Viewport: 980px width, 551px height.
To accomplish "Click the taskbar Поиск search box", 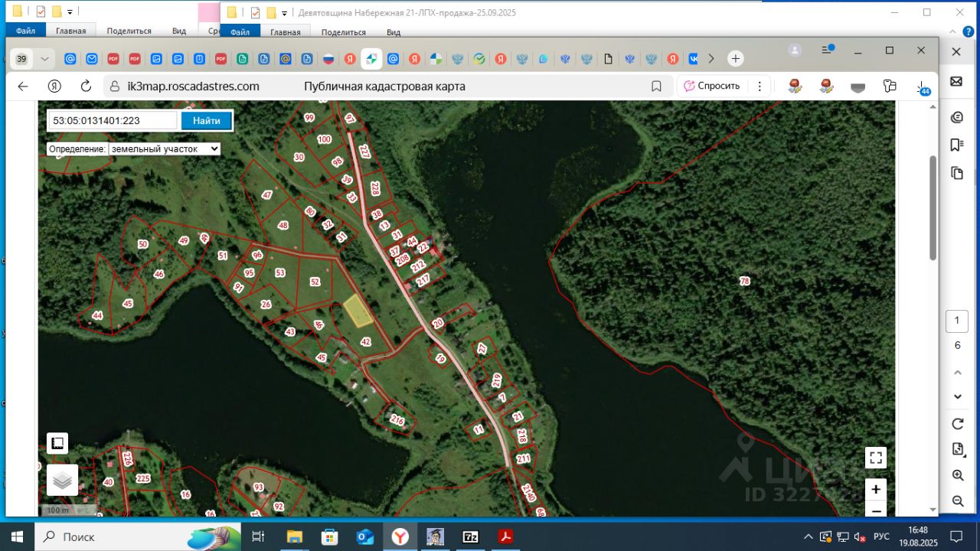I will pyautogui.click(x=138, y=536).
